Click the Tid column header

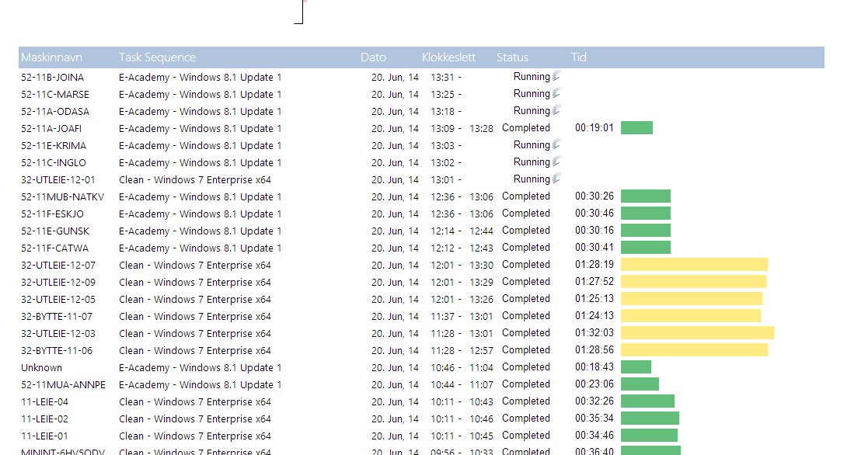(577, 57)
